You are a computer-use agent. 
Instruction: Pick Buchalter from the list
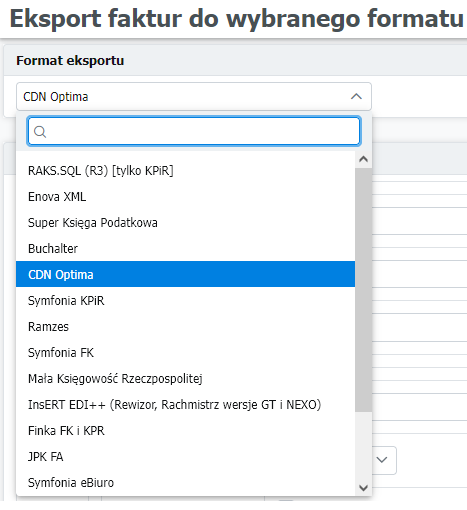point(185,249)
